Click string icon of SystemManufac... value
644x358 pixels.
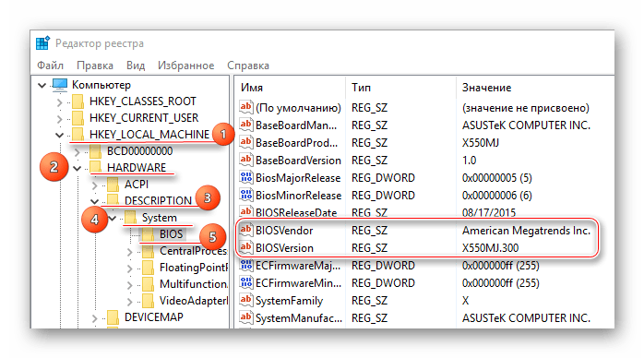tap(246, 317)
